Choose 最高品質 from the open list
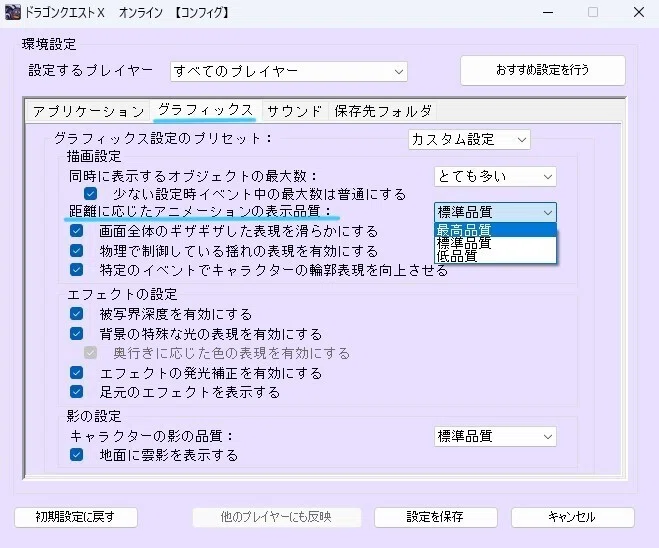The image size is (659, 548). click(495, 230)
